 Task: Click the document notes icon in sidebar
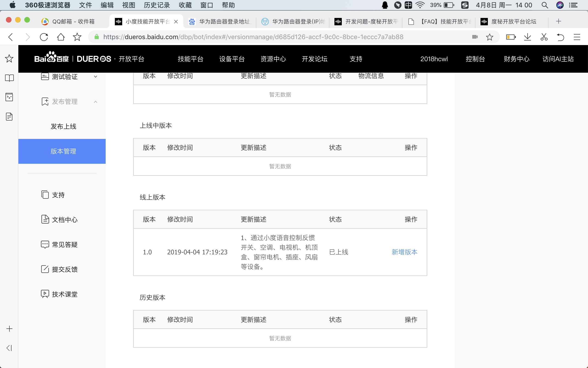click(9, 117)
